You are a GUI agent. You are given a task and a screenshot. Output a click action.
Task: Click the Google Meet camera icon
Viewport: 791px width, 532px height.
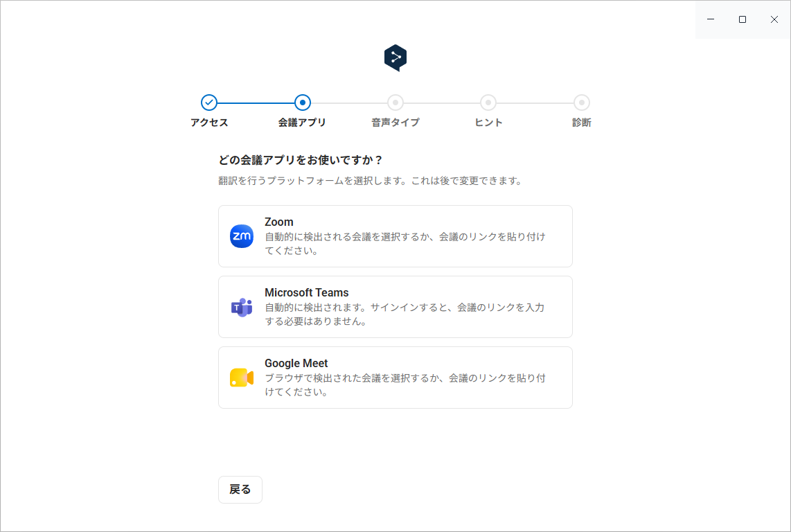coord(242,378)
